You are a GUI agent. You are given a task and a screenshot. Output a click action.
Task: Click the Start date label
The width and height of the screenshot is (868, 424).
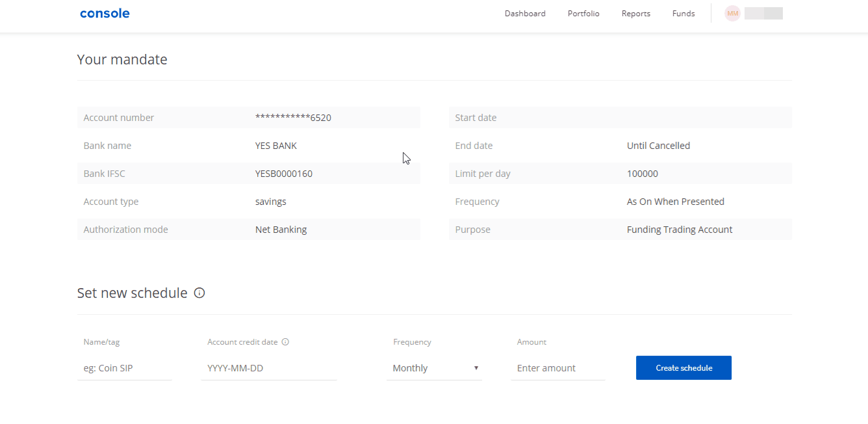point(476,118)
